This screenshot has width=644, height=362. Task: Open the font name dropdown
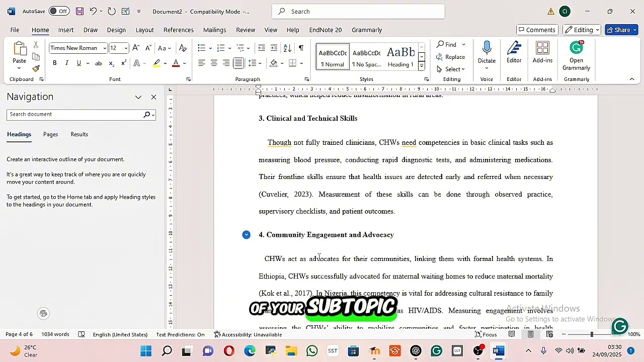click(x=105, y=48)
